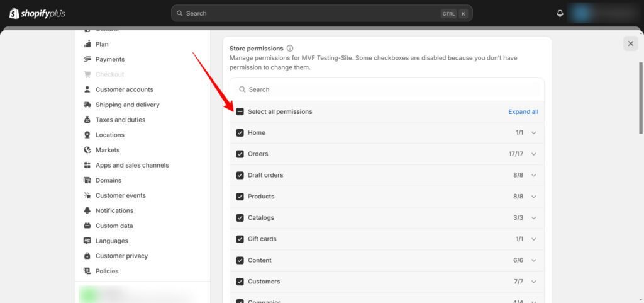
Task: Expand the Draft orders chevron
Action: [534, 175]
